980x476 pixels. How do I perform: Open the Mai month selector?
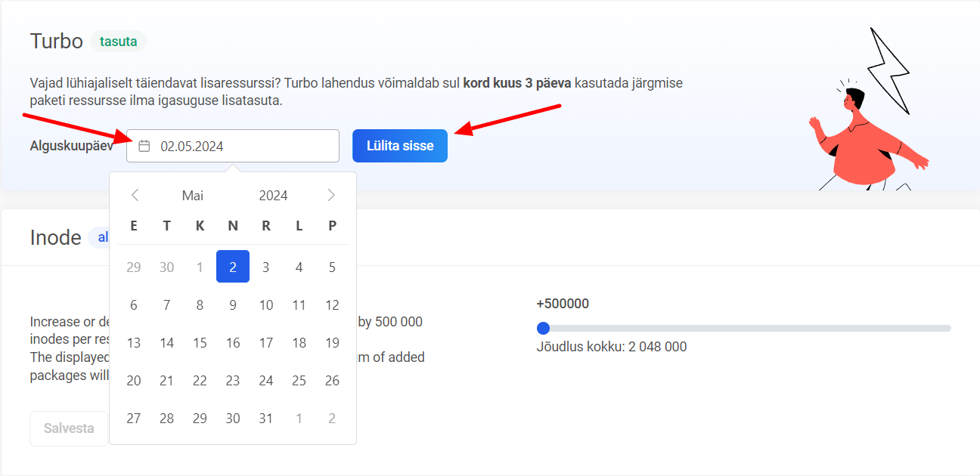click(193, 196)
